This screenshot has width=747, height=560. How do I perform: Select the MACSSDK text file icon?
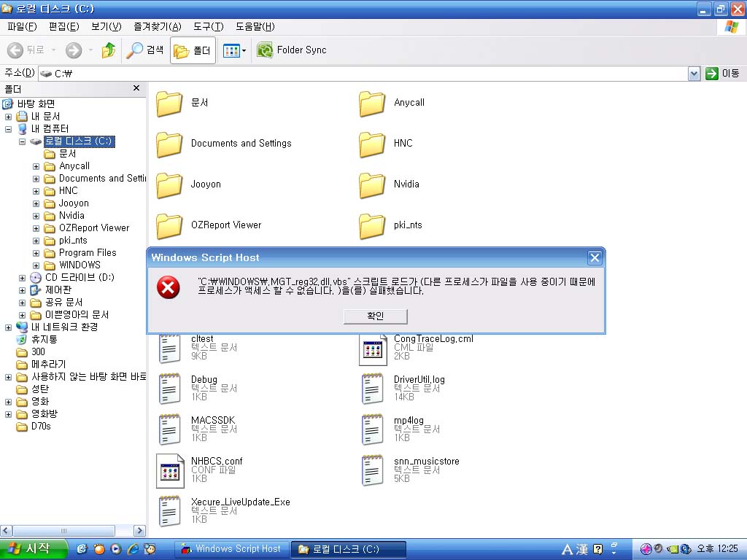pos(169,429)
